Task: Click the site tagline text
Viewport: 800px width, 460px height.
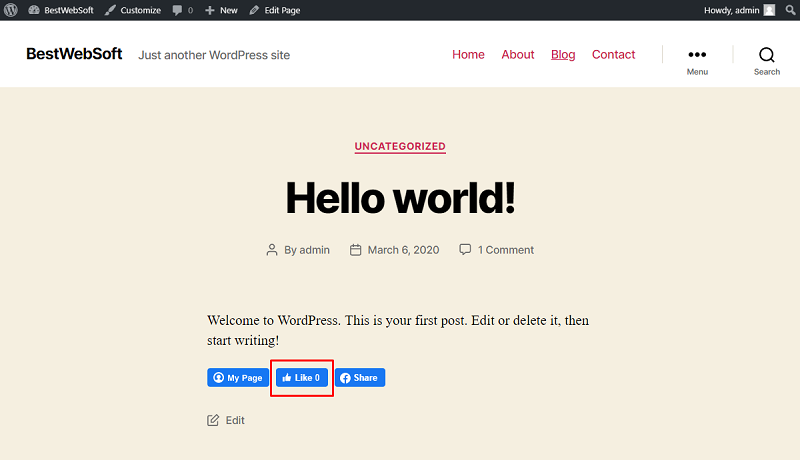Action: [x=214, y=55]
